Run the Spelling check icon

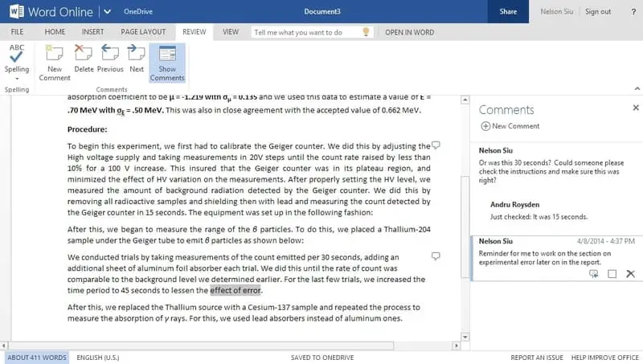(x=17, y=53)
